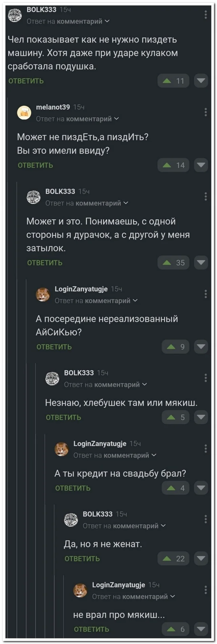The image size is (217, 644).
Task: Expand "Ответ на комментарий" on the top comment
Action: [68, 21]
